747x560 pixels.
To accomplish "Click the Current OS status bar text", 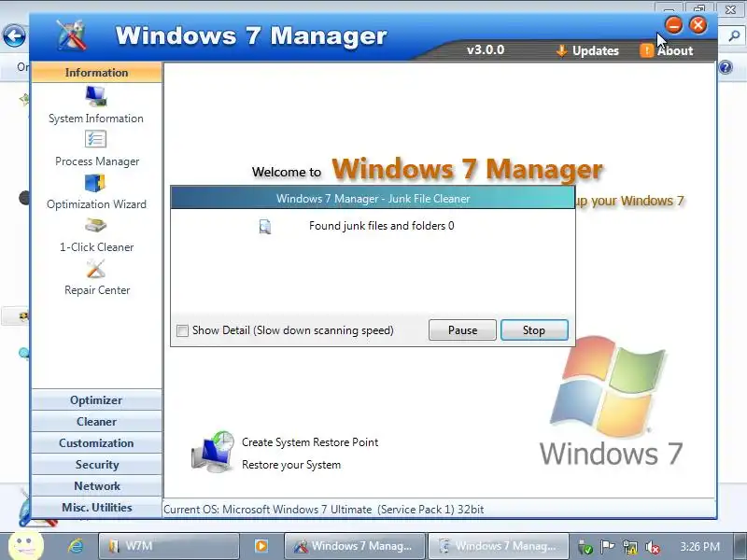I will (323, 509).
